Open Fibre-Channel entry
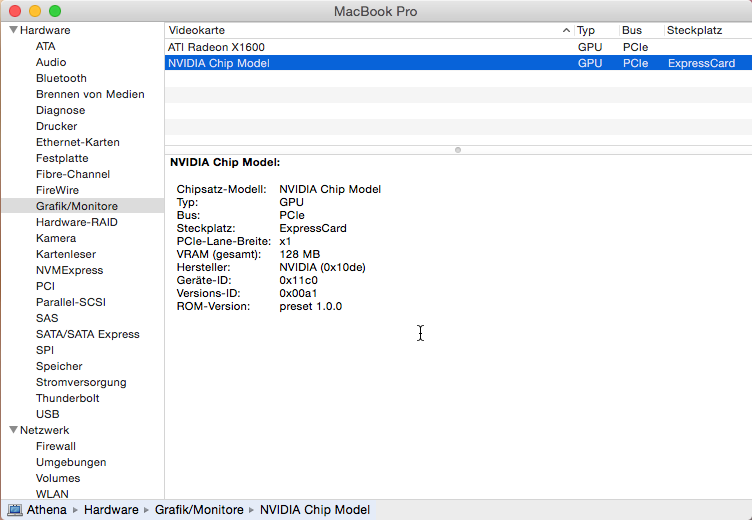The height and width of the screenshot is (520, 752). tap(73, 174)
